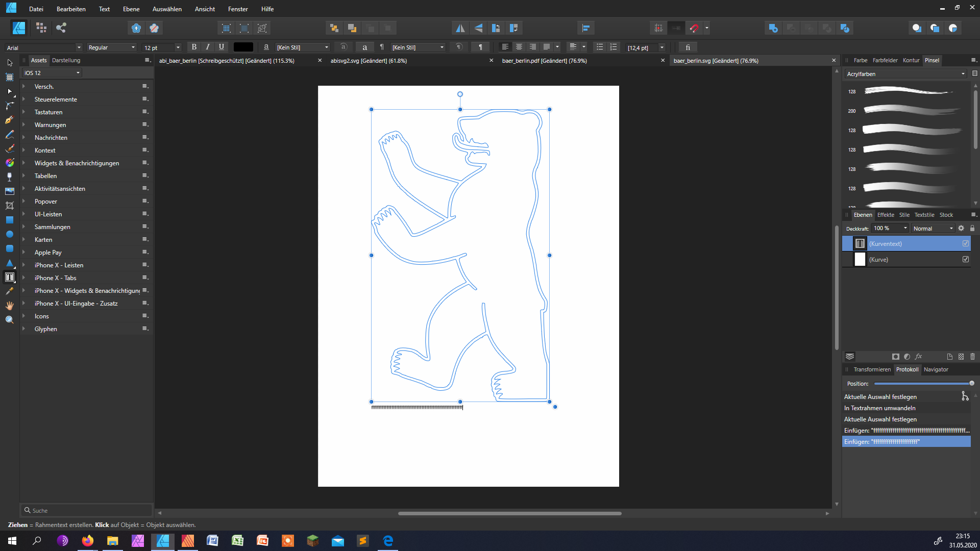Viewport: 980px width, 551px height.
Task: Toggle the layer lock icon
Action: point(972,228)
